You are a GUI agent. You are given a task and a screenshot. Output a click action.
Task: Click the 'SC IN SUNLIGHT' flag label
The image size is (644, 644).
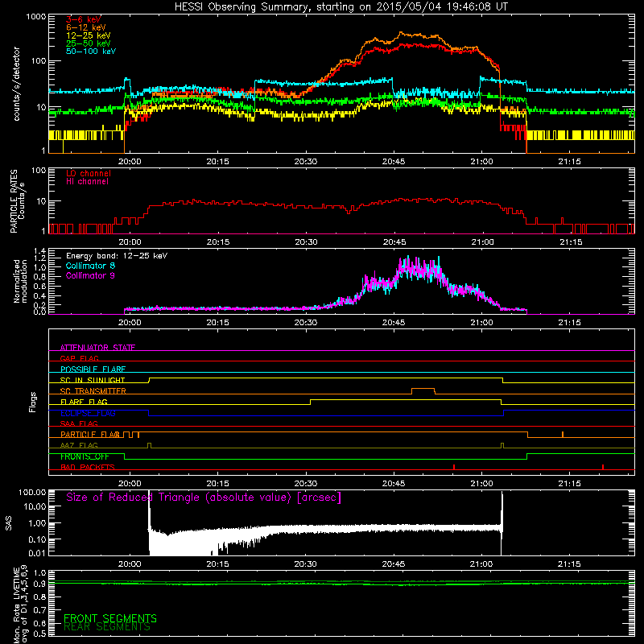[x=93, y=380]
